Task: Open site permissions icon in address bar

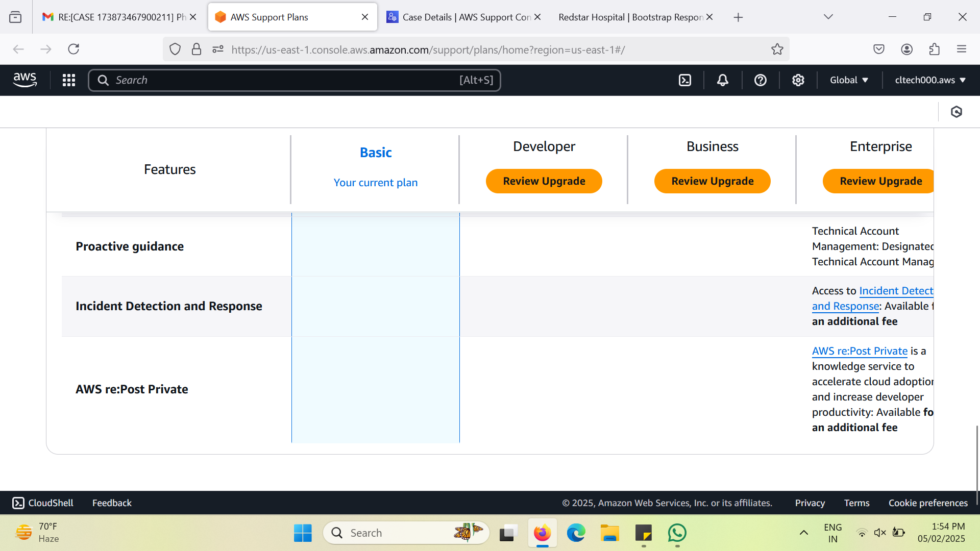Action: pyautogui.click(x=218, y=49)
